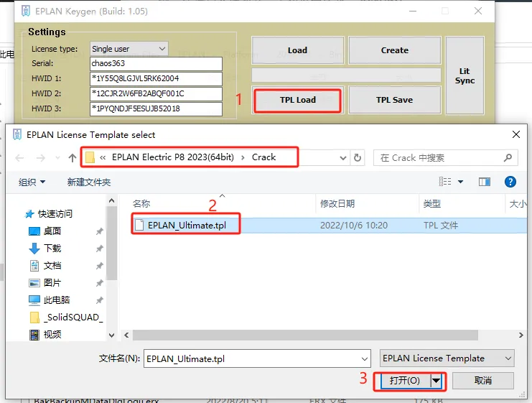The image size is (532, 403).
Task: Click EPLAN Electric P8 2023(64bit) breadcrumb
Action: (173, 157)
